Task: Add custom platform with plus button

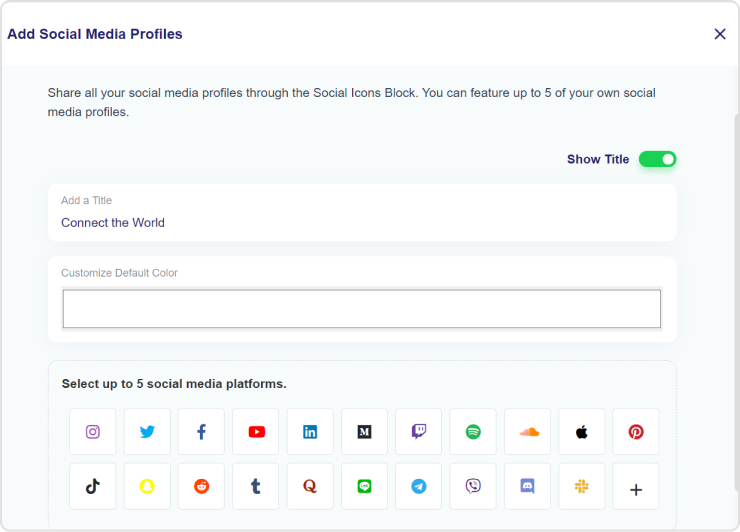Action: click(636, 486)
